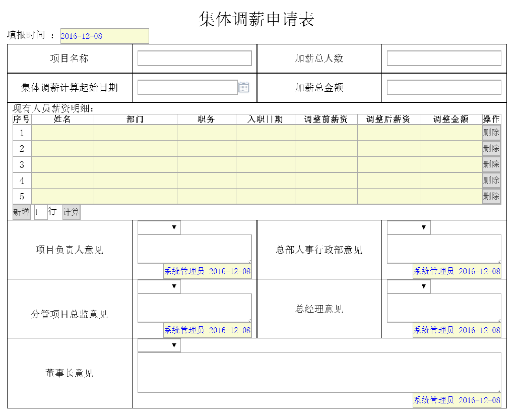Click the 序号 column header
Viewport: 516px width, 420px height.
pos(22,119)
